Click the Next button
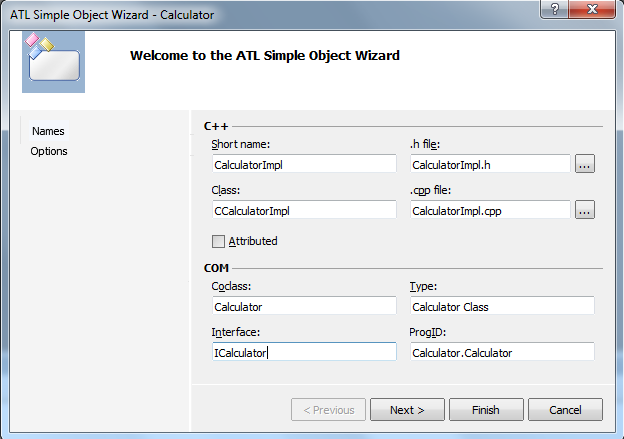This screenshot has width=624, height=439. tap(407, 409)
